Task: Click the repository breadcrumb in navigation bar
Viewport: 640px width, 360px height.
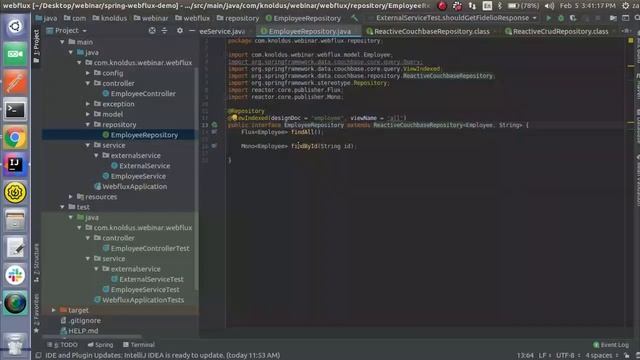Action: (238, 18)
